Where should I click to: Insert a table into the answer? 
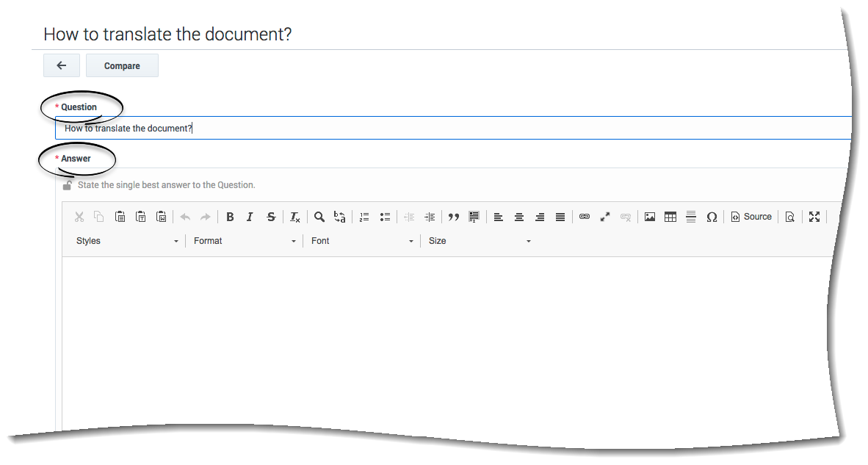tap(670, 217)
